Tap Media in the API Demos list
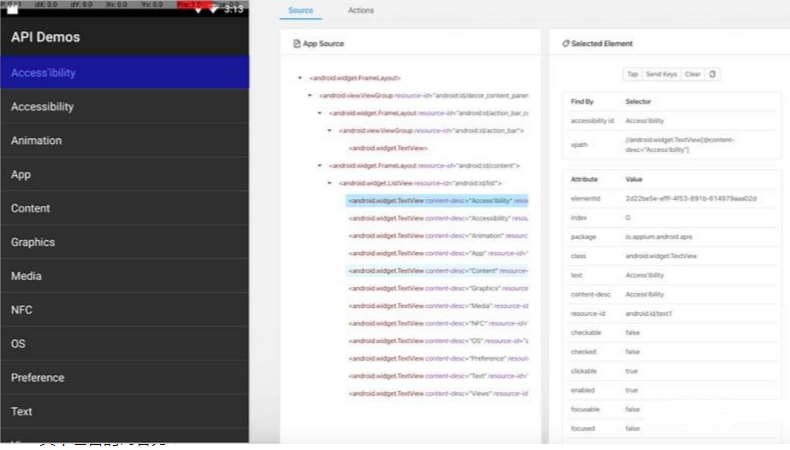 tap(124, 276)
